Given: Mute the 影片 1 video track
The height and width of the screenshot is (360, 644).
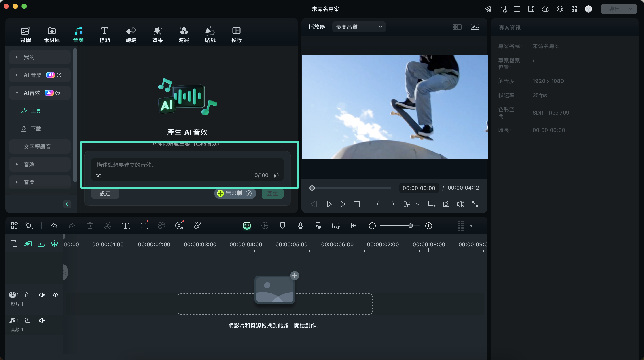Looking at the screenshot, I should (x=42, y=295).
